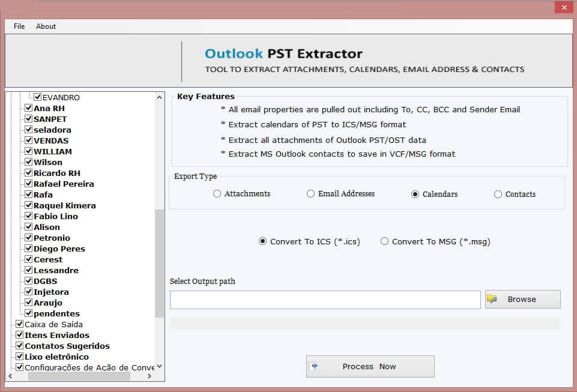Toggle the Configurações de Ação checkbox
The width and height of the screenshot is (577, 392).
pos(20,367)
